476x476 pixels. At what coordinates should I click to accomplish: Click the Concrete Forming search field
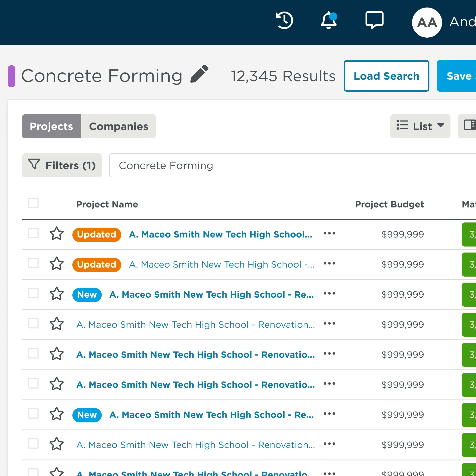pyautogui.click(x=293, y=165)
